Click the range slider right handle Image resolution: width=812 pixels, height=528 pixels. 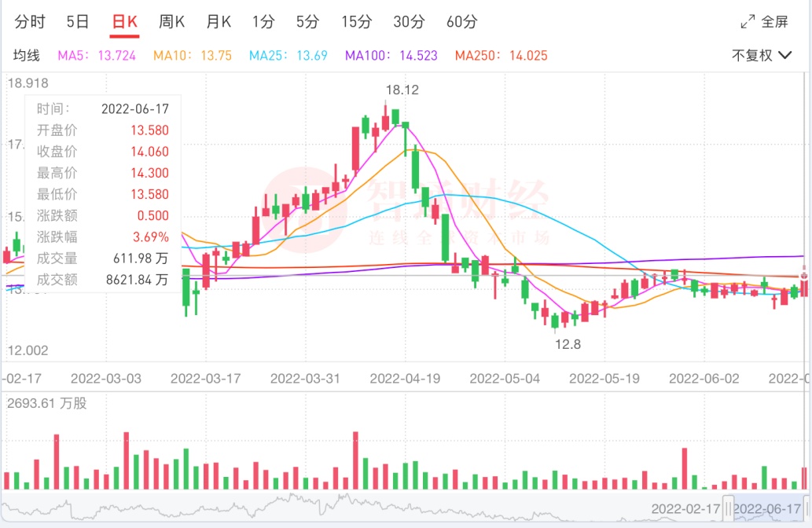806,508
